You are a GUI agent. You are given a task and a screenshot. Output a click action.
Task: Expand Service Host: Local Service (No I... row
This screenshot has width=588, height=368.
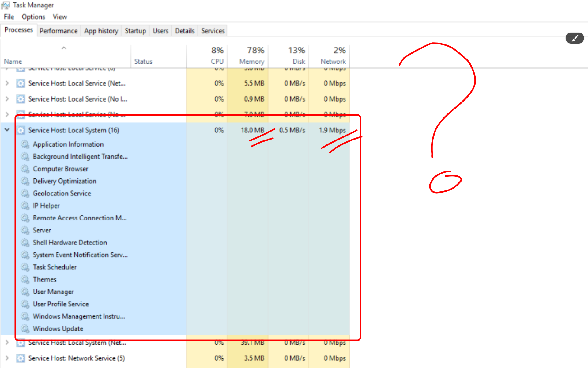(7, 99)
